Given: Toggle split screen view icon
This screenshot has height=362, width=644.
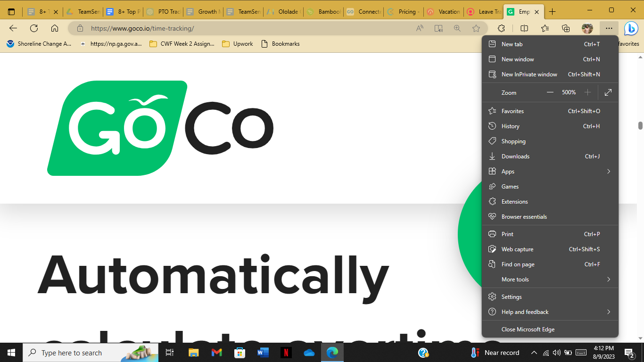Looking at the screenshot, I should pyautogui.click(x=524, y=28).
